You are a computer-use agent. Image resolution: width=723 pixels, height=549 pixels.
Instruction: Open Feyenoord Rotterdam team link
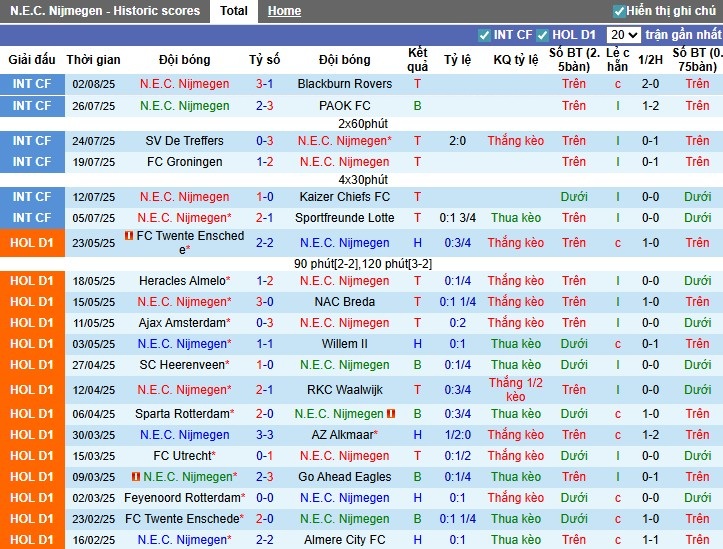[x=183, y=498]
